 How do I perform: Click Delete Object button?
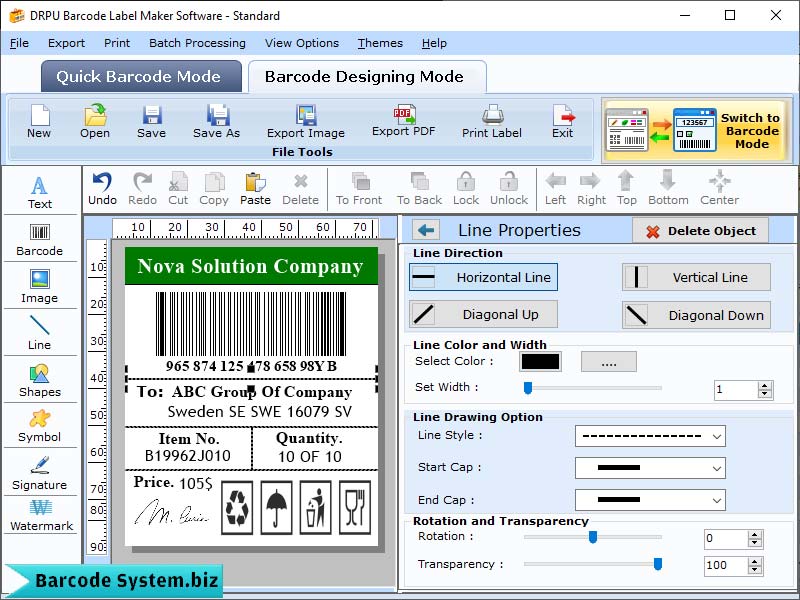[x=701, y=231]
